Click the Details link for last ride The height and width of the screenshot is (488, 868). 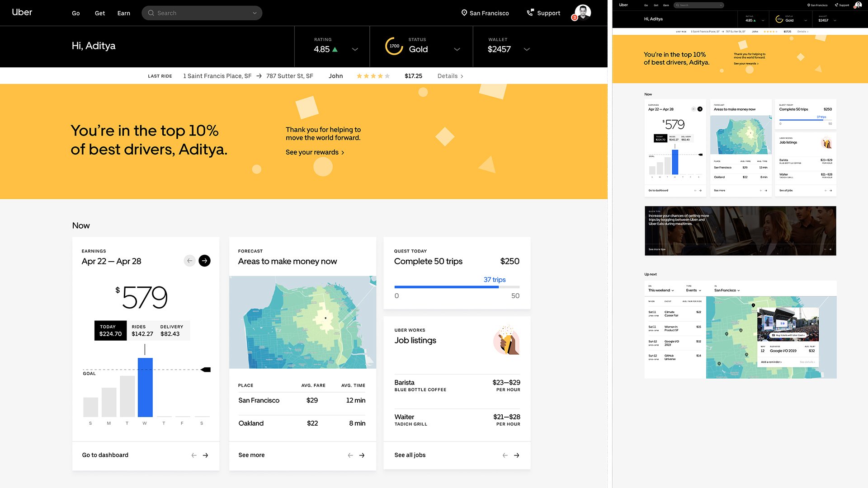pos(450,76)
